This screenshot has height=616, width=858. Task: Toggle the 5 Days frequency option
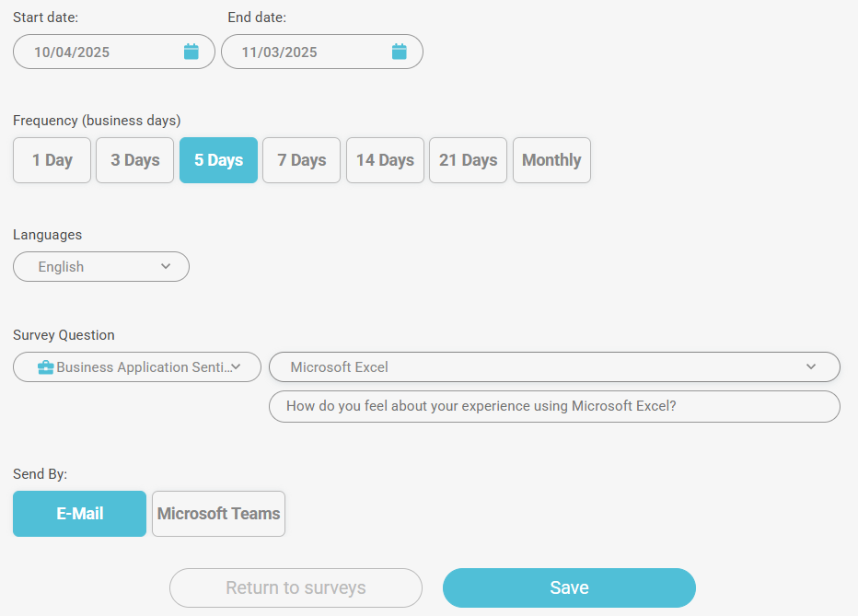(218, 160)
